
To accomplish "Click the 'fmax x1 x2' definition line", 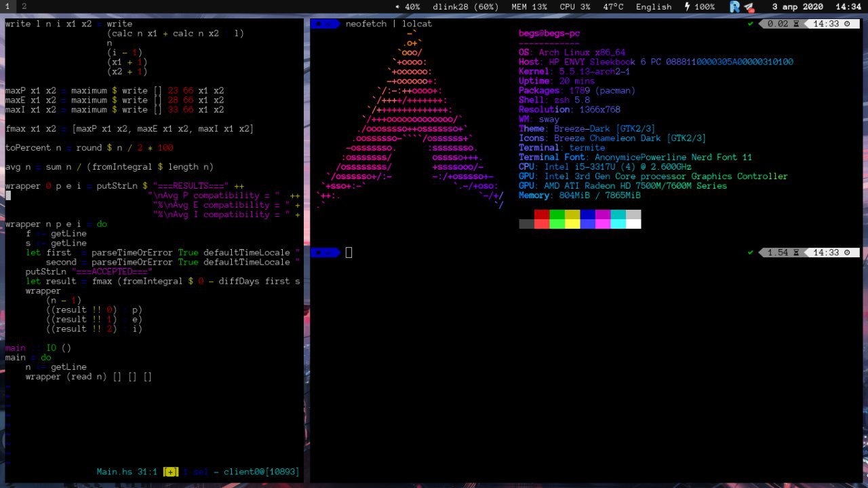I will coord(130,128).
